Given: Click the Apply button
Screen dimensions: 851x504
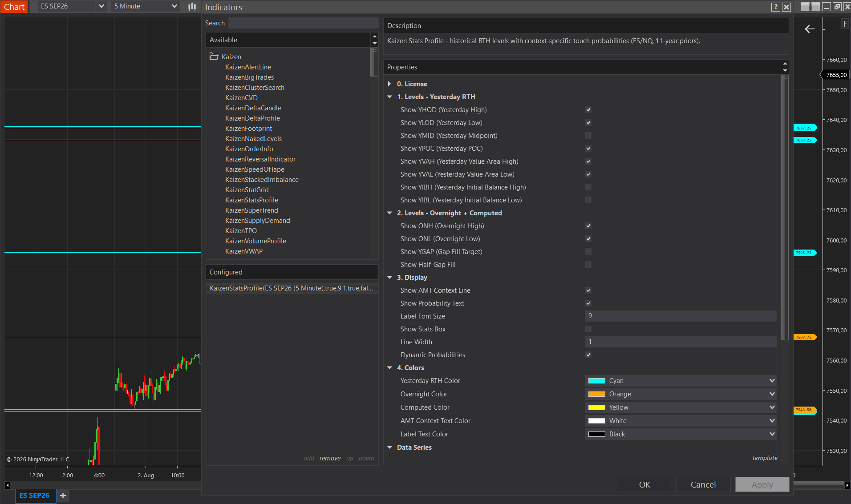Looking at the screenshot, I should click(762, 484).
